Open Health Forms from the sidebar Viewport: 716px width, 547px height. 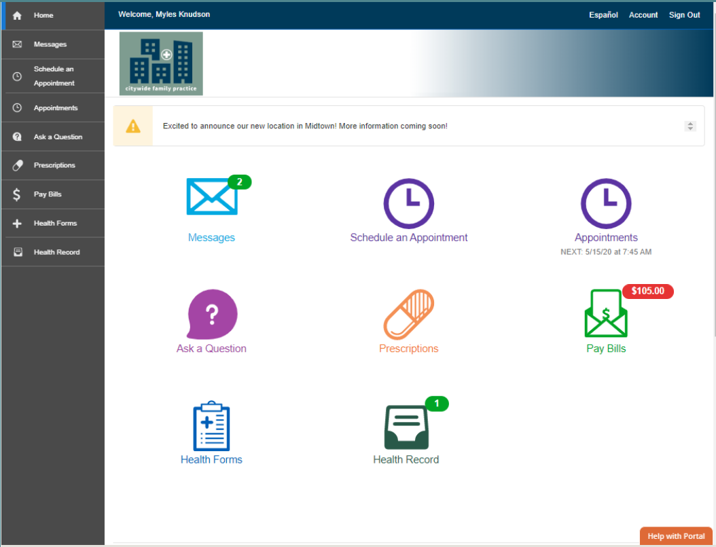click(52, 223)
